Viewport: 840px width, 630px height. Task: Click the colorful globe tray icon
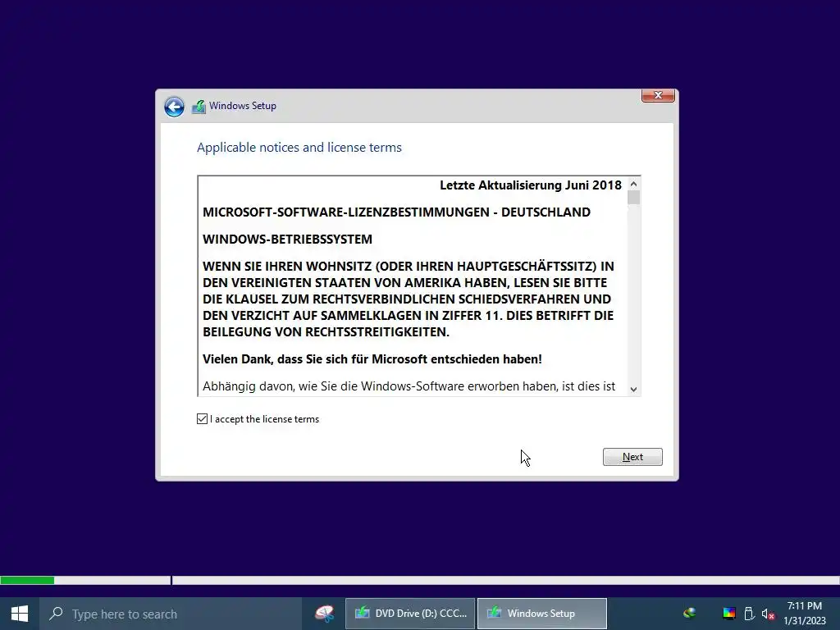click(690, 614)
